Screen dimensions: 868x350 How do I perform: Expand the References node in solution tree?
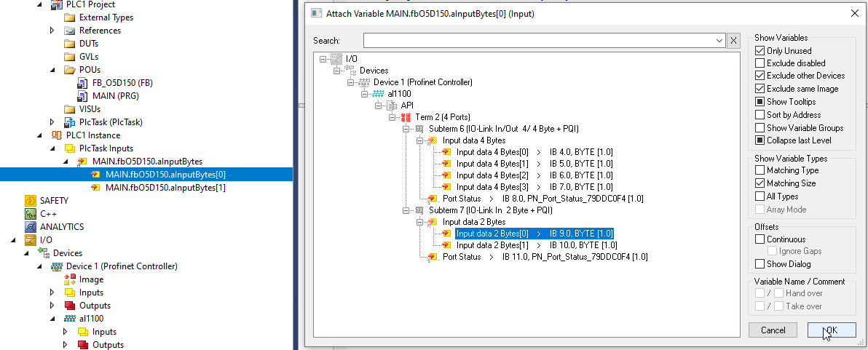(52, 31)
